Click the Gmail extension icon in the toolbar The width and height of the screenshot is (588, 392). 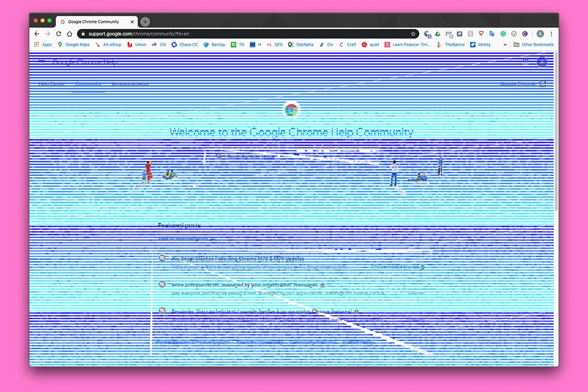pos(449,33)
